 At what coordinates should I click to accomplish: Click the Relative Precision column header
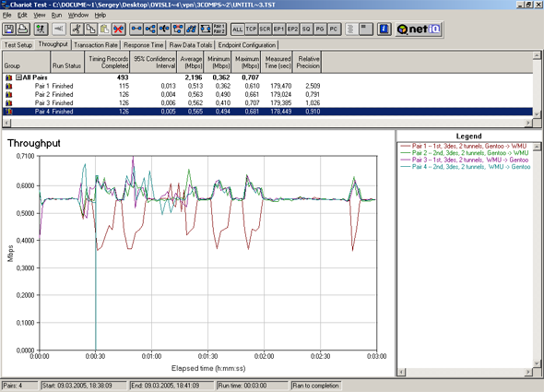[x=307, y=62]
